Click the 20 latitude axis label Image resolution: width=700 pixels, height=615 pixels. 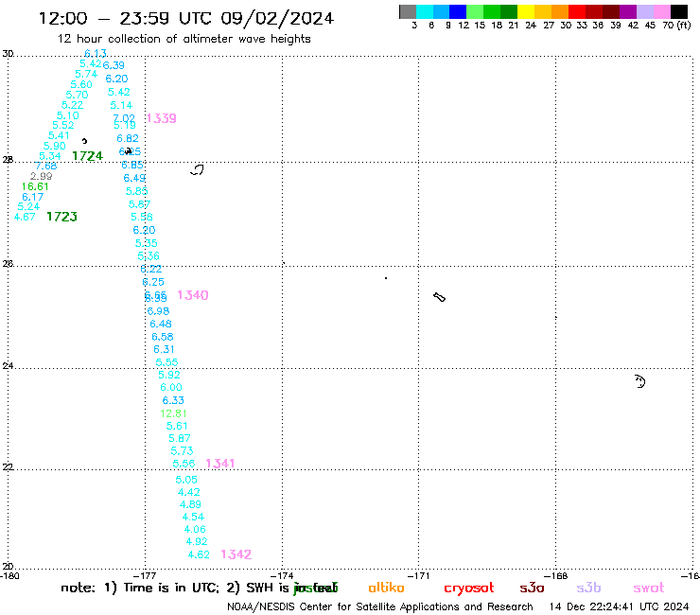8,567
